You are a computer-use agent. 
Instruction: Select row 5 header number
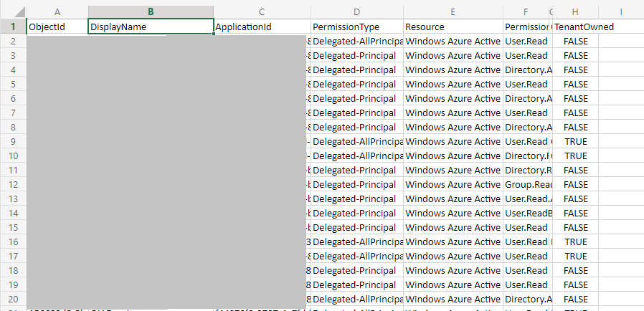pyautogui.click(x=13, y=84)
